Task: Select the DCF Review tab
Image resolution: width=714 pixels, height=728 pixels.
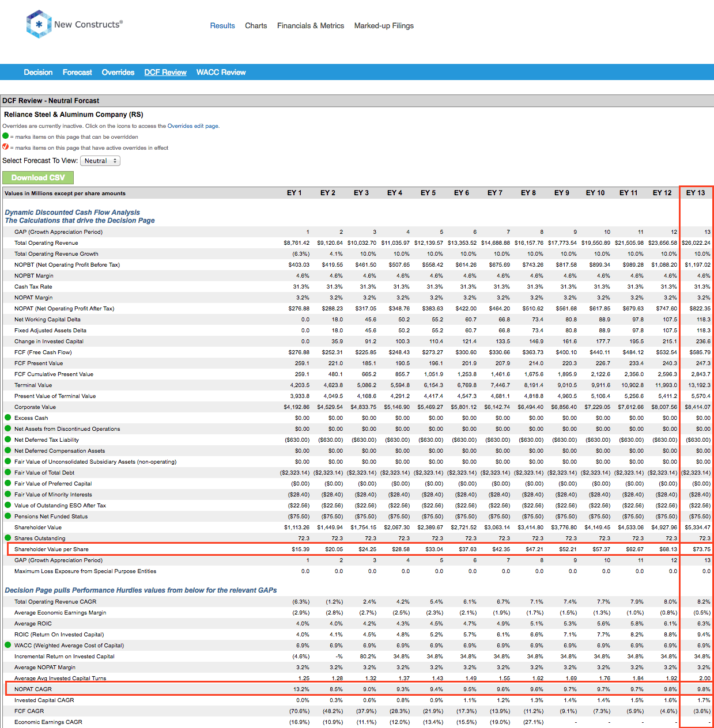Action: pos(165,73)
